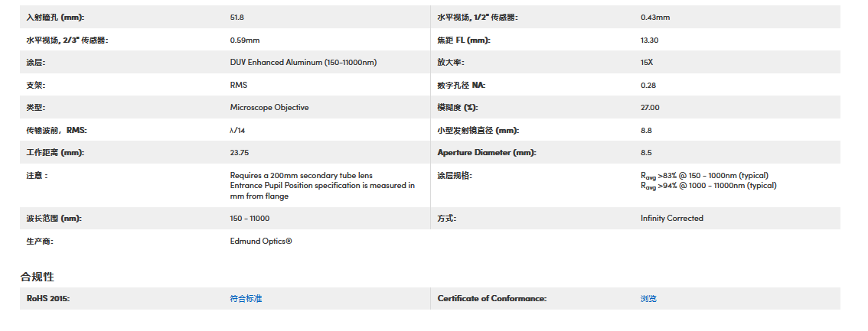Click the Aperture Diameter (mm) label

click(x=487, y=152)
